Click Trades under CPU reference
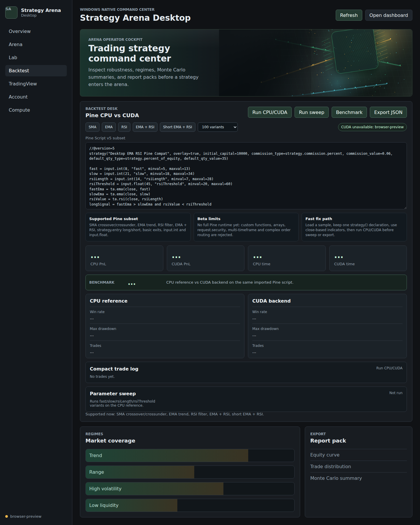420x525 pixels. pos(95,346)
